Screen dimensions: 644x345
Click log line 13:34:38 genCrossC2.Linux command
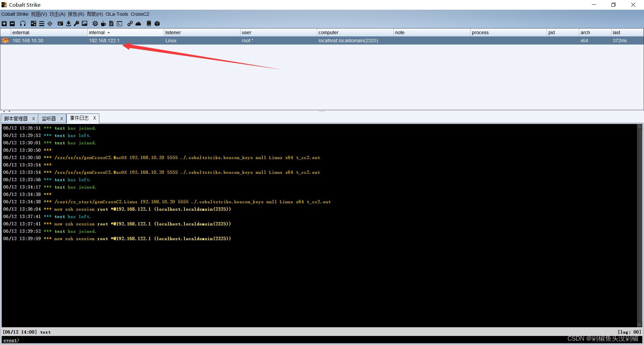click(x=167, y=202)
